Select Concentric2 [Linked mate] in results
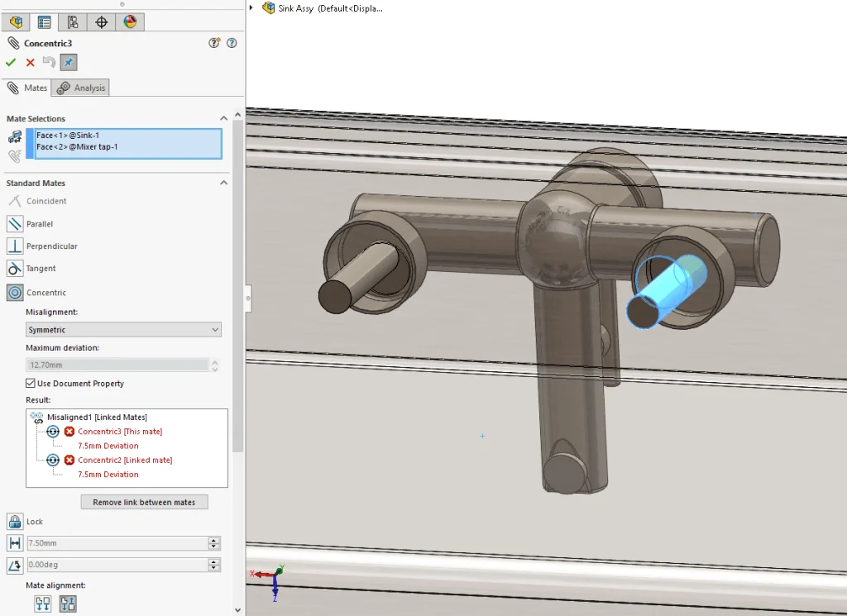 tap(124, 460)
